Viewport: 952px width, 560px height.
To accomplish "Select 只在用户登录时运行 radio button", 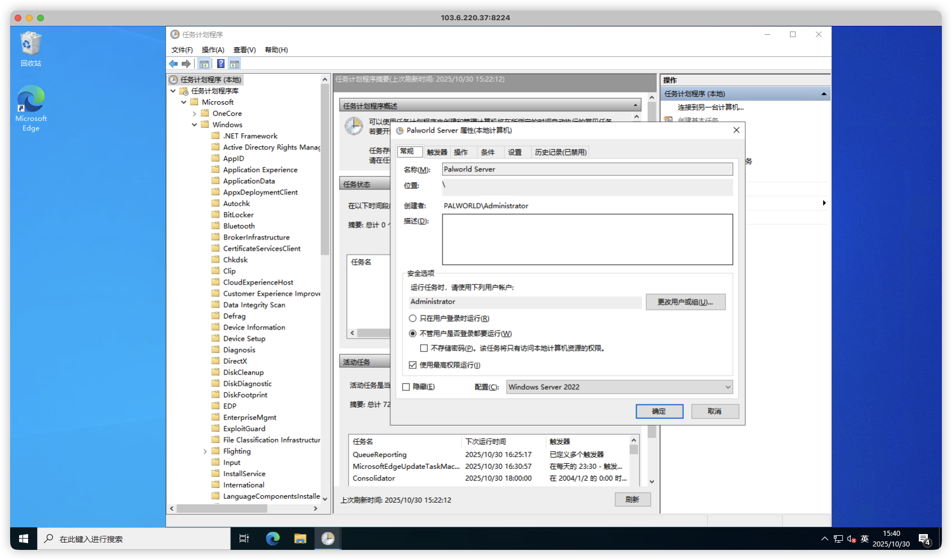I will pyautogui.click(x=413, y=318).
